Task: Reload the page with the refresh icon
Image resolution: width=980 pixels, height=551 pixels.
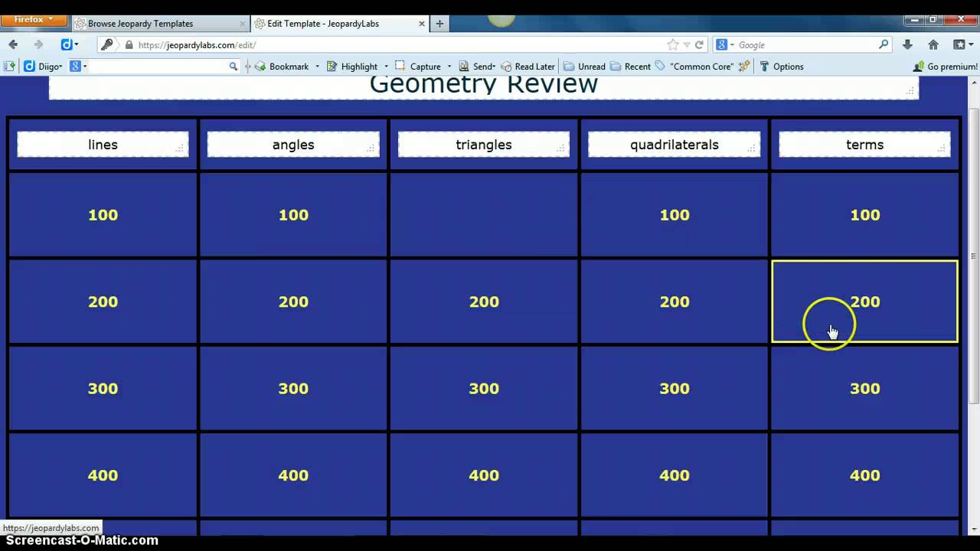Action: coord(699,44)
